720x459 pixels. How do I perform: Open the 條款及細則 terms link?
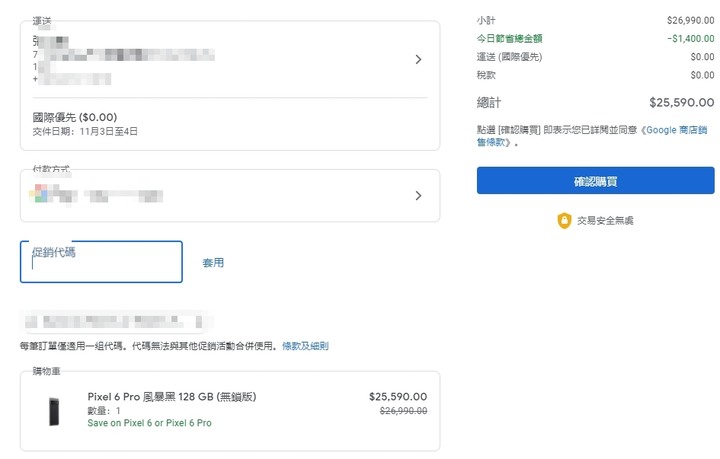tap(305, 346)
